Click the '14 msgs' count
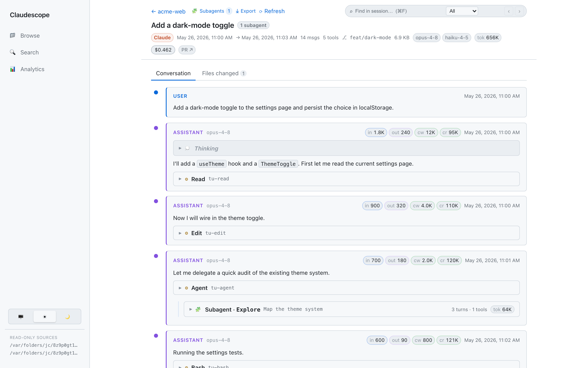This screenshot has height=368, width=588. click(x=310, y=37)
